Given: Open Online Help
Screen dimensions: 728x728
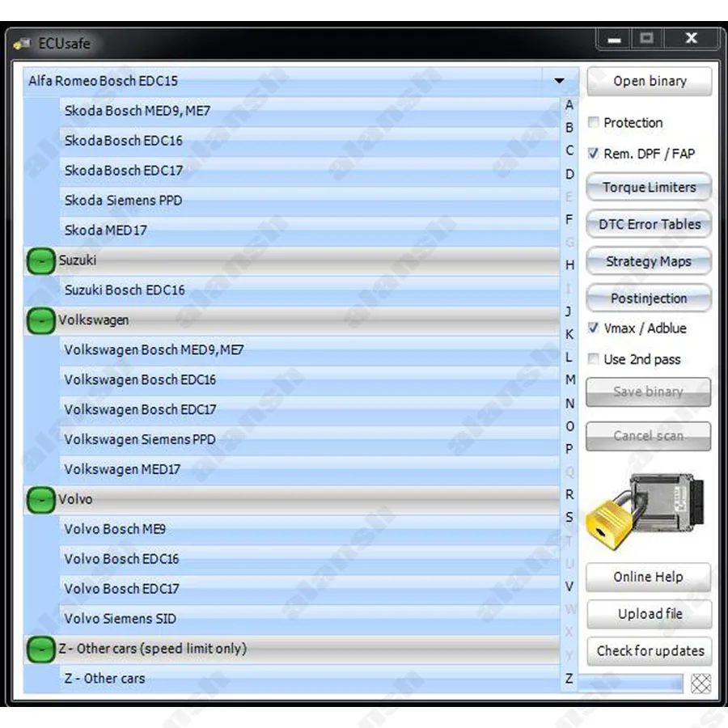Looking at the screenshot, I should point(648,577).
